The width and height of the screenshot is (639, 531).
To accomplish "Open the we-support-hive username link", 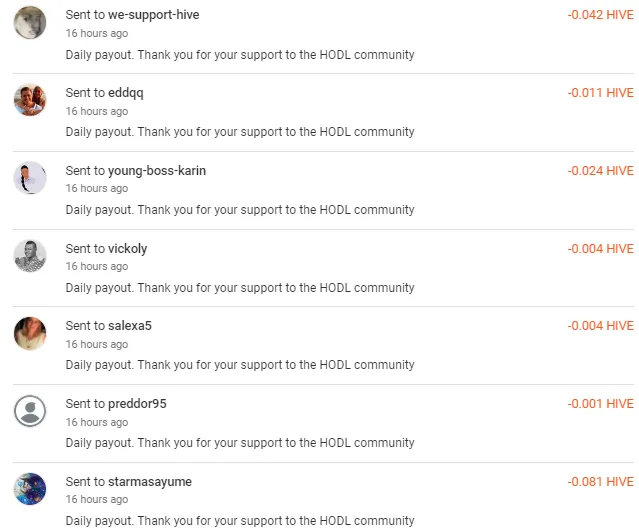I will (x=154, y=15).
